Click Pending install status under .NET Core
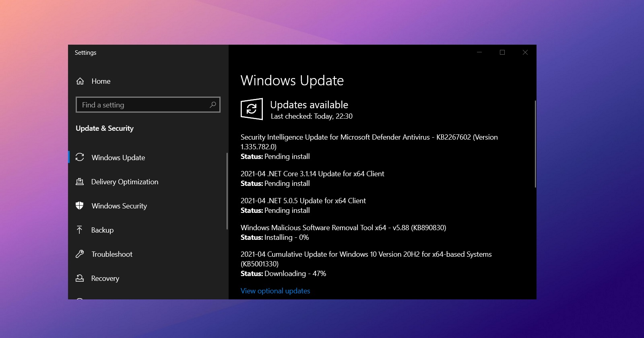The image size is (644, 338). 275,183
